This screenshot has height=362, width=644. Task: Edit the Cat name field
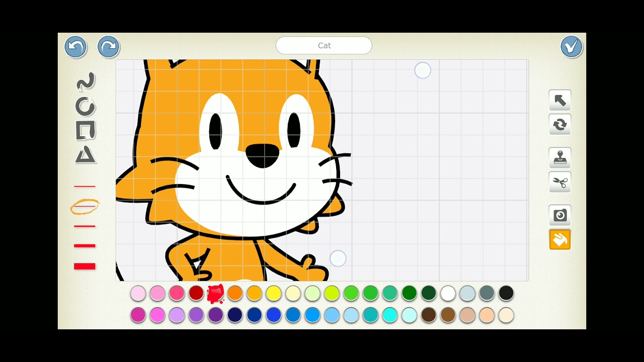click(x=324, y=45)
